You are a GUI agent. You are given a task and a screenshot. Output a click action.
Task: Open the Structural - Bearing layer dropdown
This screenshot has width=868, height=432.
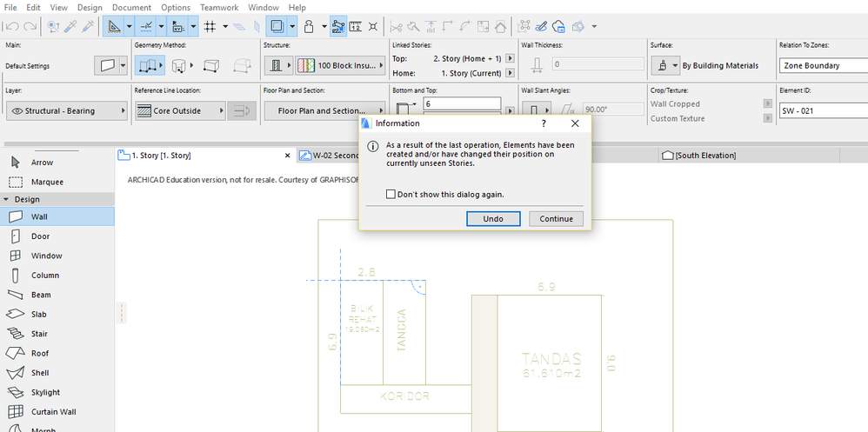pyautogui.click(x=67, y=110)
